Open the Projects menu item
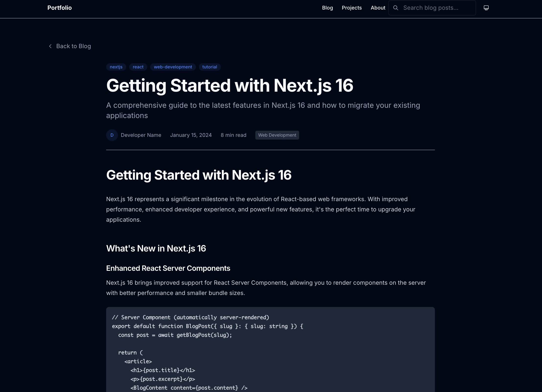 click(x=352, y=8)
